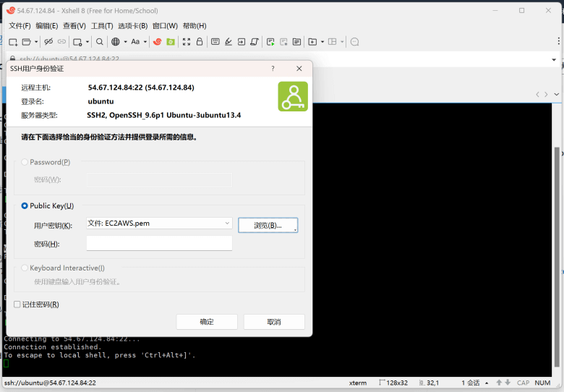Click the speech-bubble Help icon on toolbar
This screenshot has width=564, height=392.
tap(354, 42)
